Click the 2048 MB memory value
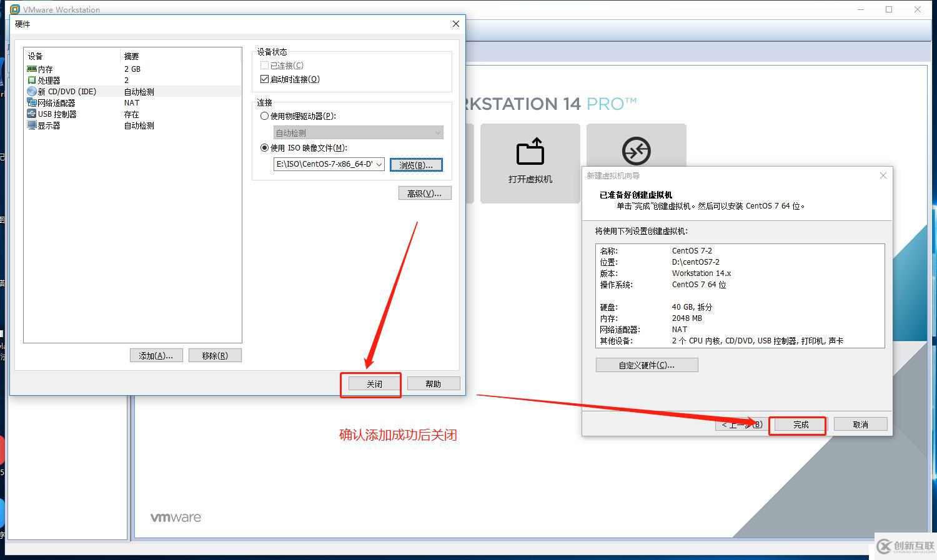 coord(687,318)
